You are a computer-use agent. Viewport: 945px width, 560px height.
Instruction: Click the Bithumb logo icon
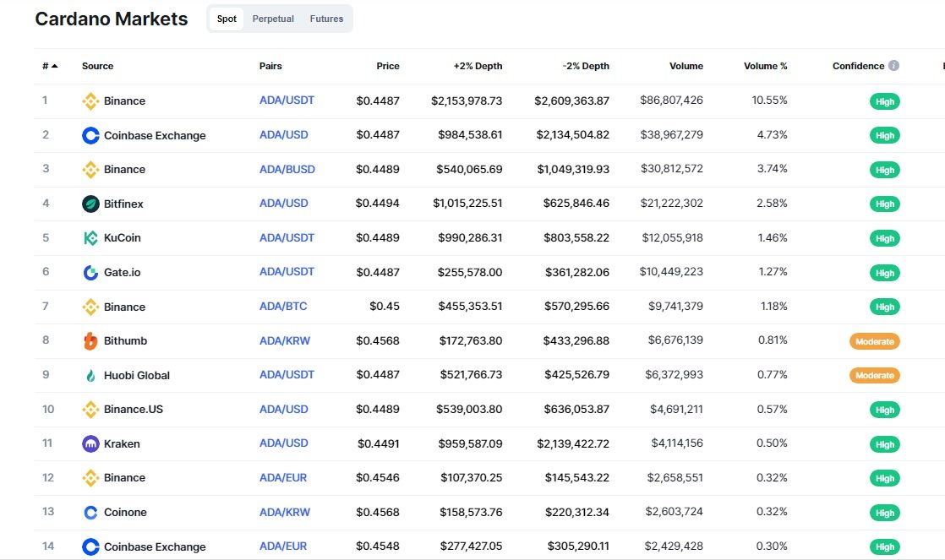point(90,341)
